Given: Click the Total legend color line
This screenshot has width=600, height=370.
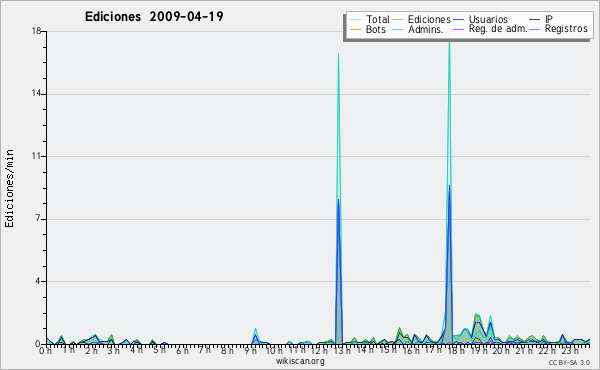Looking at the screenshot, I should [355, 20].
